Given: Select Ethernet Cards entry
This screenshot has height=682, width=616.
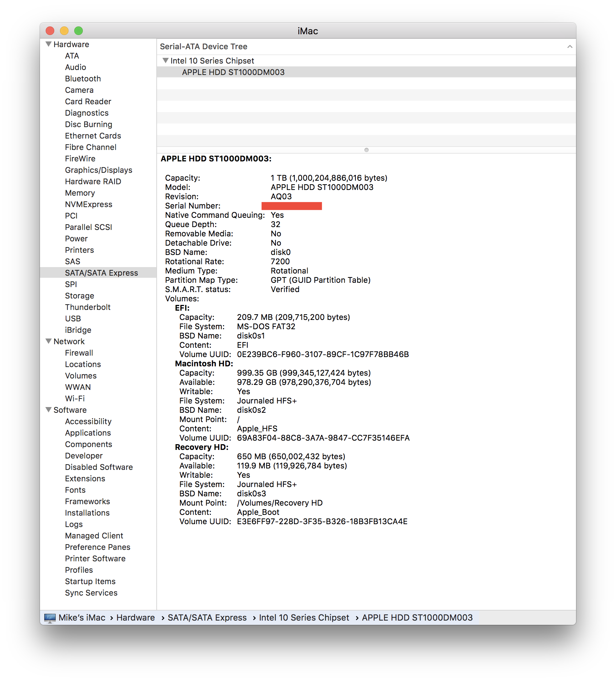Looking at the screenshot, I should (93, 136).
